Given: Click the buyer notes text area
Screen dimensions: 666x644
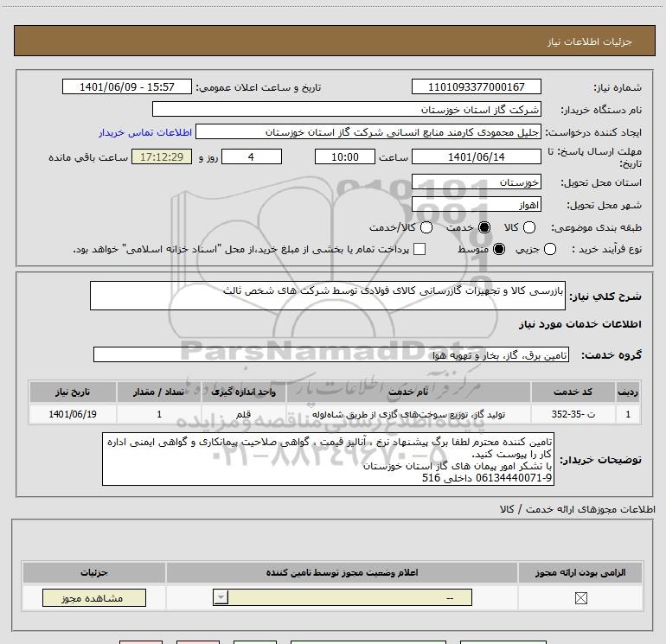Looking at the screenshot, I should click(328, 459).
